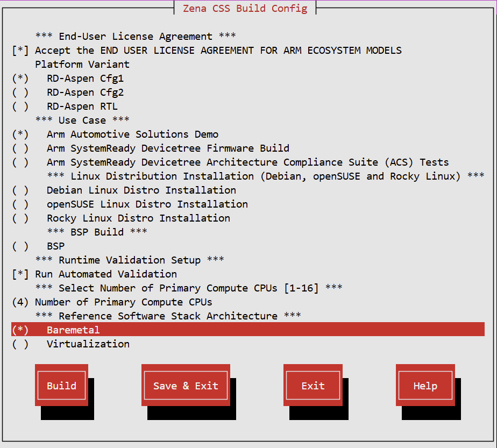Click the '*** End-User License Agreement ***' heading
The width and height of the screenshot is (497, 448).
click(136, 36)
